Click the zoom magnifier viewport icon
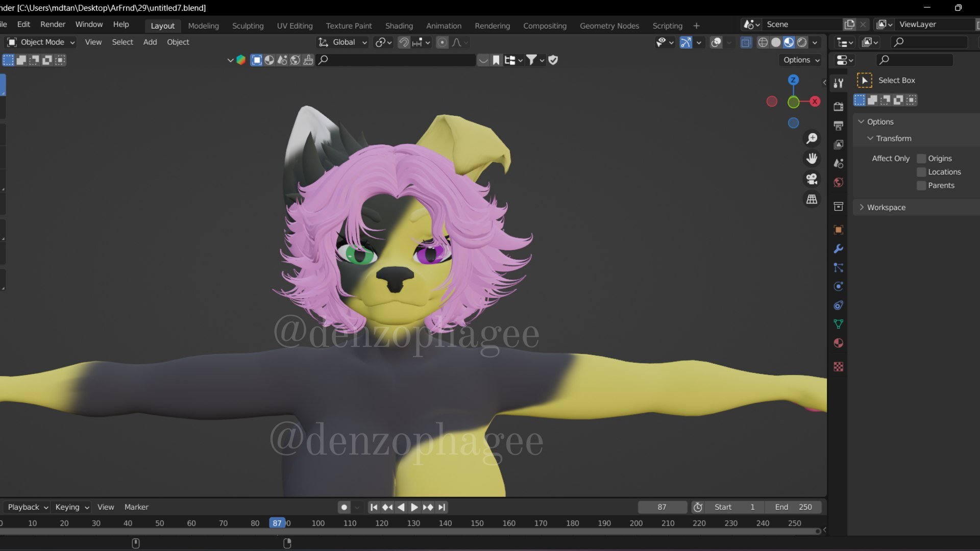 (812, 138)
